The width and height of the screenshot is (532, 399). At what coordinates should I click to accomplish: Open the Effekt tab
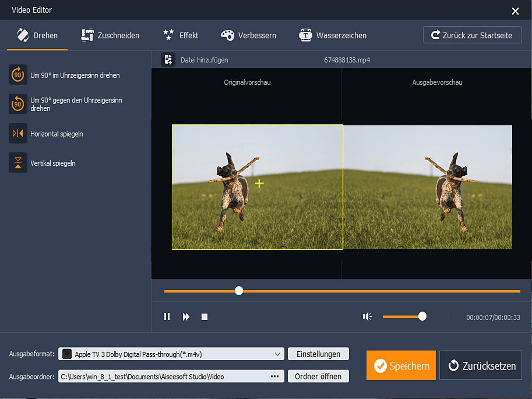pos(181,35)
